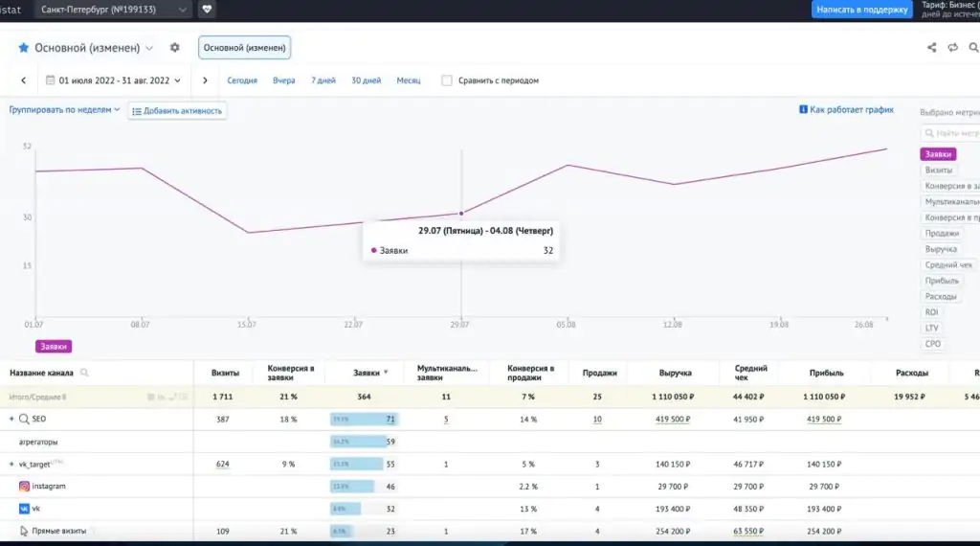Image resolution: width=980 pixels, height=546 pixels.
Task: Click the Расходы column header
Action: pyautogui.click(x=911, y=373)
